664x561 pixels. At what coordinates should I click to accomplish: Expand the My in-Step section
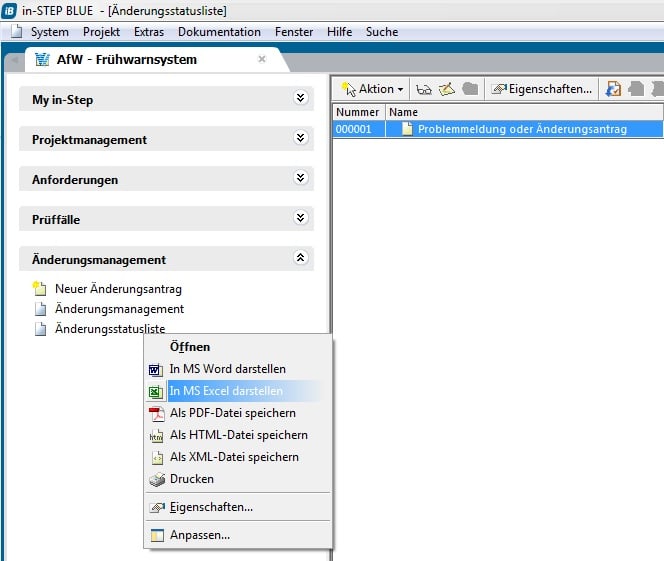pos(300,99)
